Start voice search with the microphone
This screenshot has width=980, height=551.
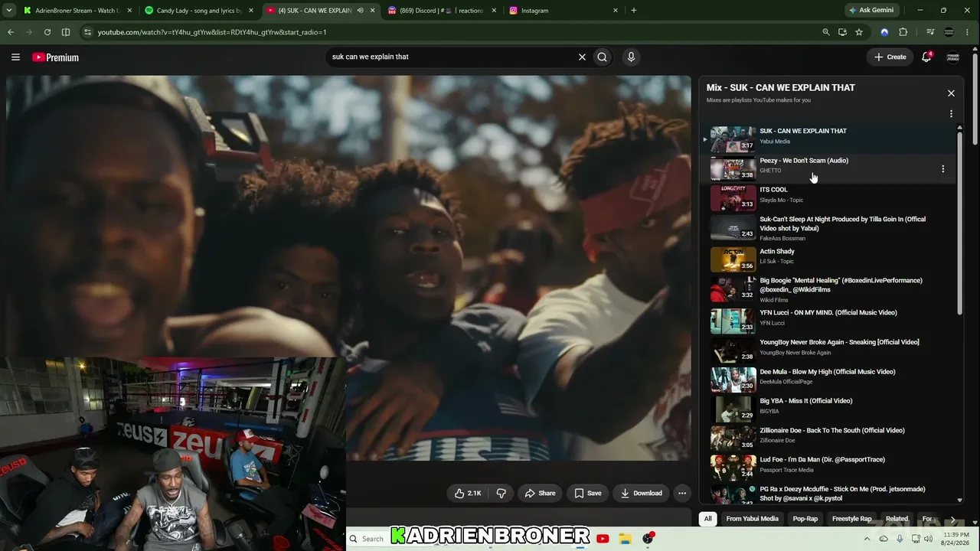[631, 57]
